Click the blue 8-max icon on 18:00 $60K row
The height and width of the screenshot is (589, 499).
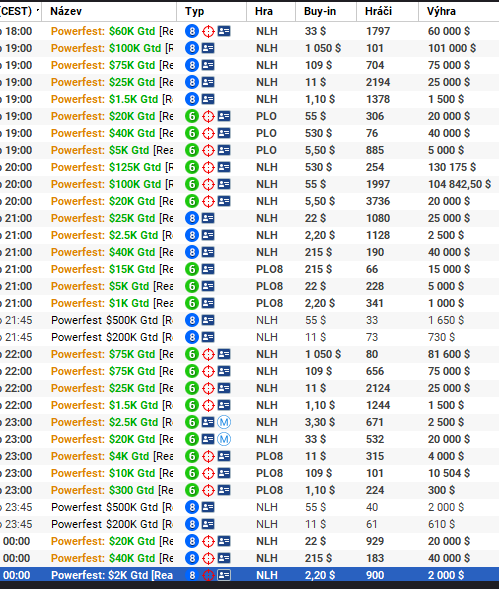point(192,31)
